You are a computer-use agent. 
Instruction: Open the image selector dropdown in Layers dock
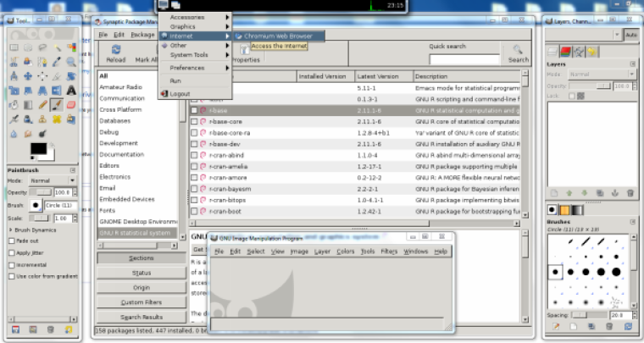[583, 36]
